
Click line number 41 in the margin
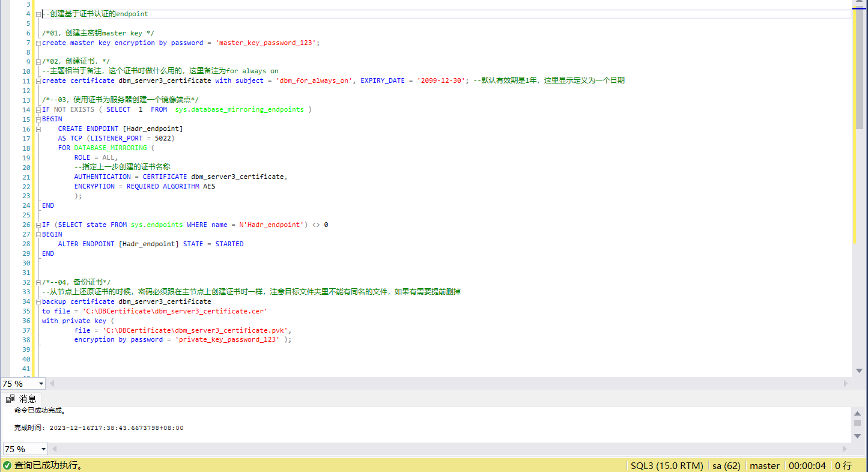coord(26,369)
